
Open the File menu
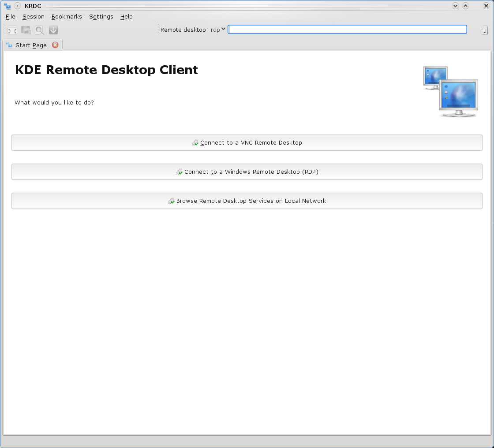11,17
